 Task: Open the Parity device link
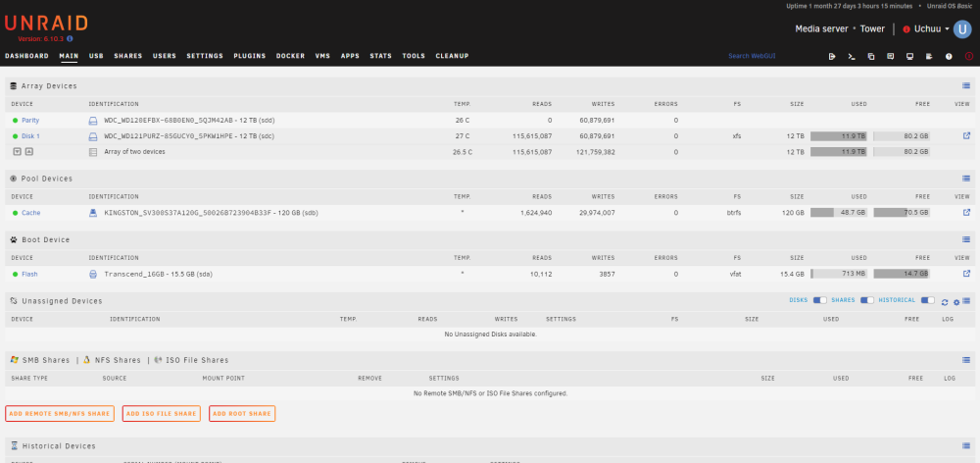coord(30,120)
